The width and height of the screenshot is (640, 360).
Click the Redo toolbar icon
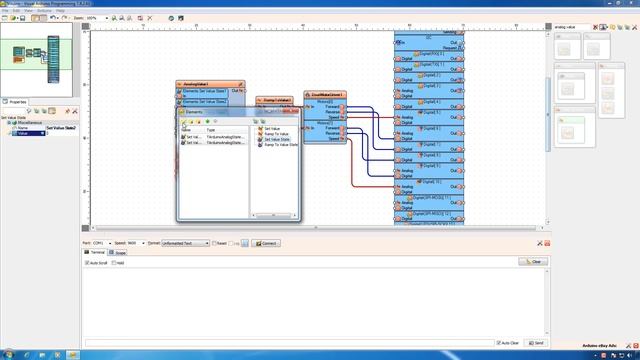[64, 18]
